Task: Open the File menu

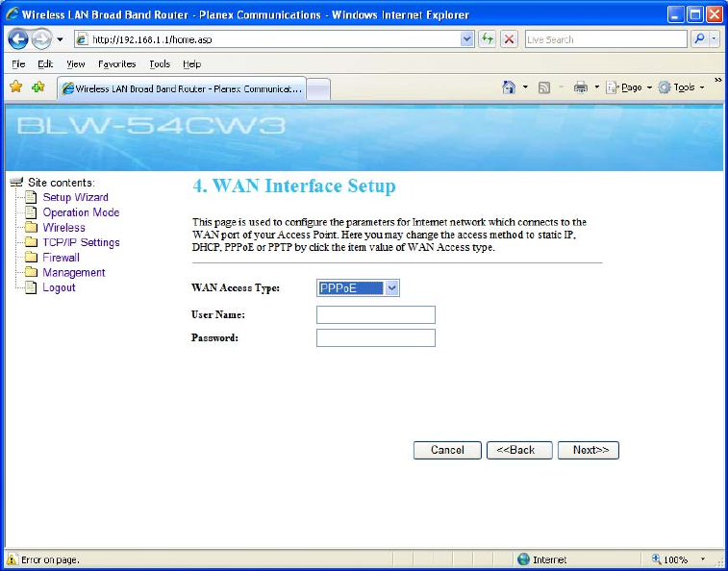Action: [18, 64]
